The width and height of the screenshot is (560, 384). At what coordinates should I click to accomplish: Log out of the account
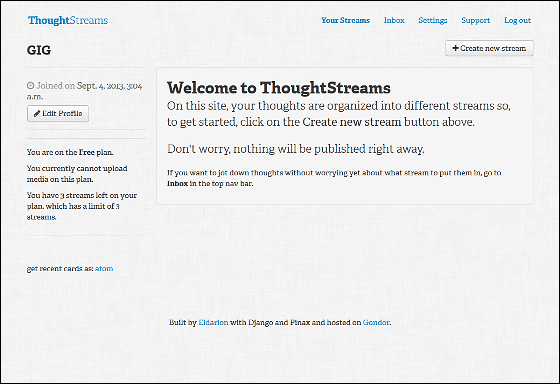click(x=518, y=20)
